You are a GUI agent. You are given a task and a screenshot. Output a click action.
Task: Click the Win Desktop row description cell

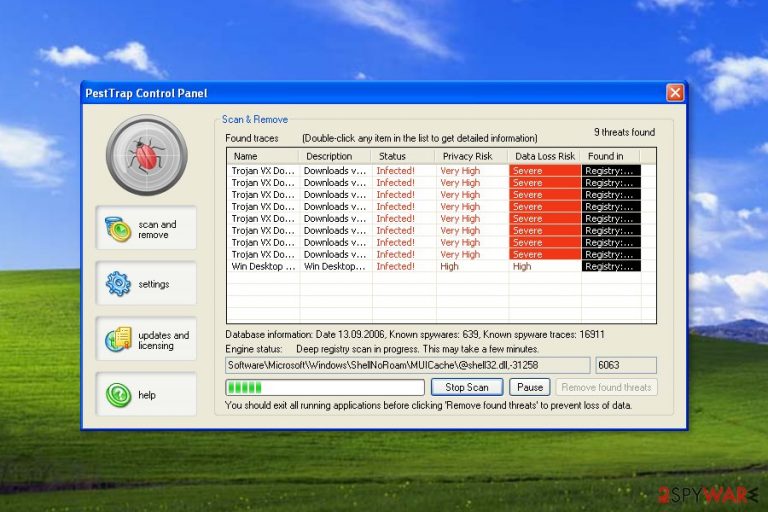336,267
